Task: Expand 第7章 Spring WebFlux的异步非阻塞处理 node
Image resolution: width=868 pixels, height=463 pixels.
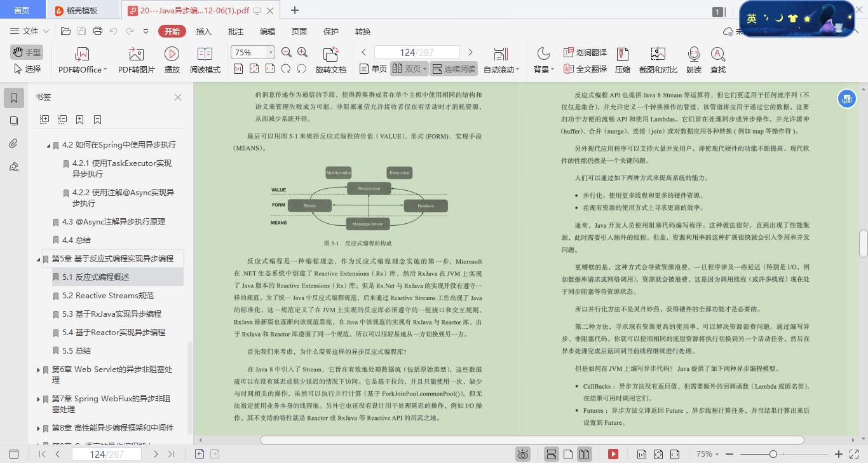Action: [x=38, y=399]
